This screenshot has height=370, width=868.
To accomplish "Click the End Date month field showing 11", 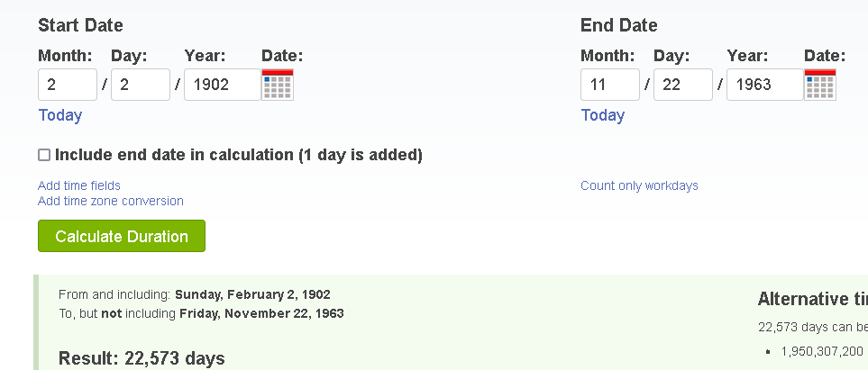I will tap(610, 85).
